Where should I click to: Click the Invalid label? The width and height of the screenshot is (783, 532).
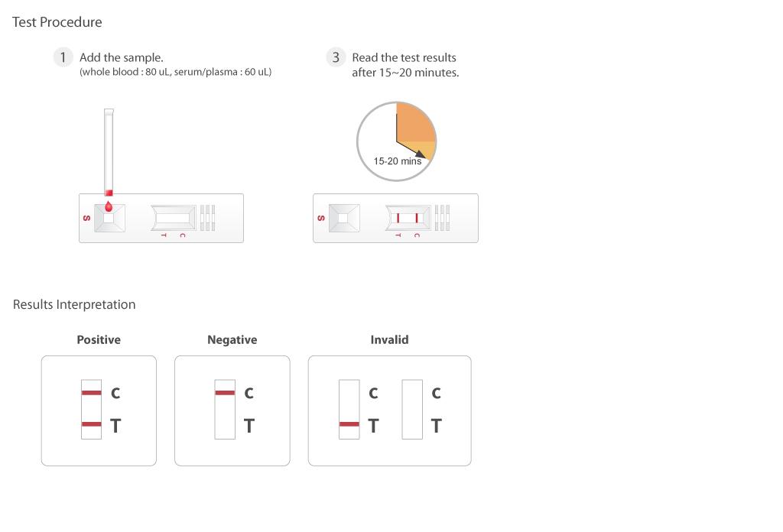tap(389, 340)
